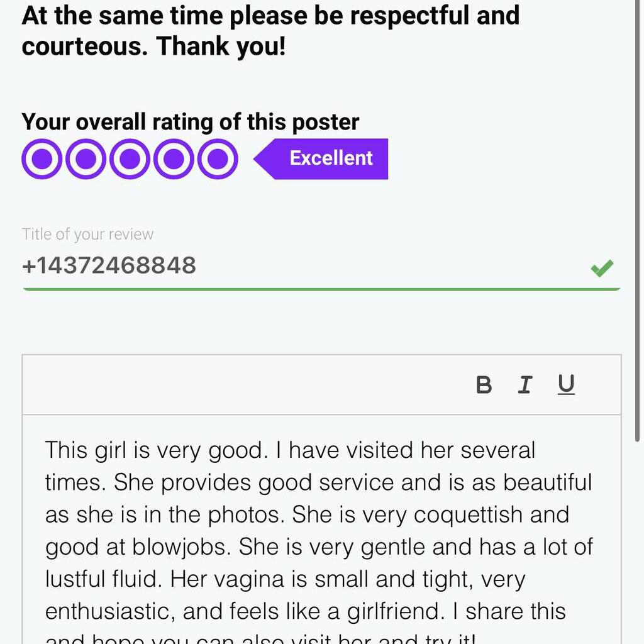Toggle underline formatting in the editor
The width and height of the screenshot is (644, 644).
tap(566, 385)
